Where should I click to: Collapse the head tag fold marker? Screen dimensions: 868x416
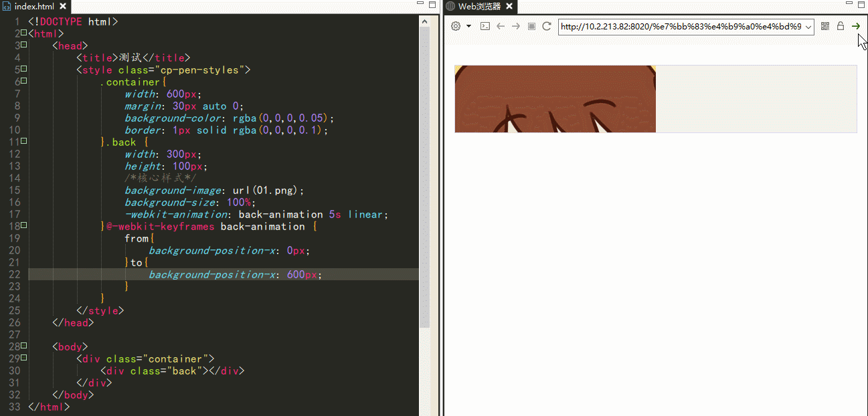[x=23, y=44]
